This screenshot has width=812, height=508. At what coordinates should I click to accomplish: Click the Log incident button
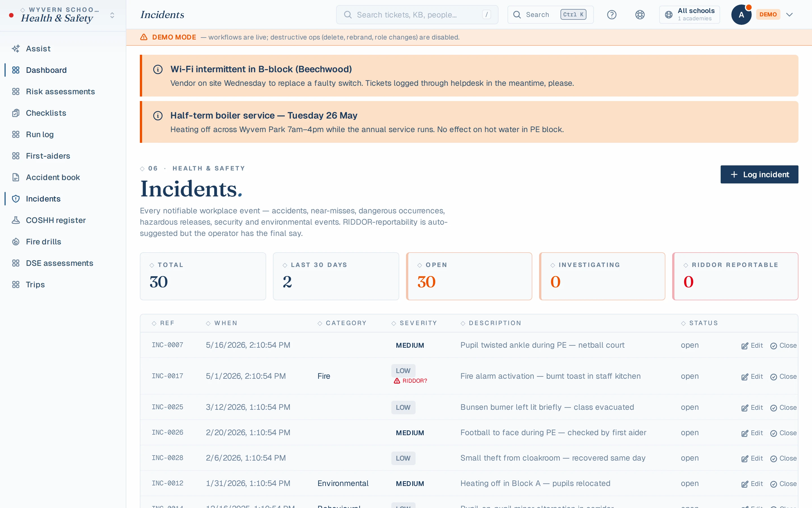[759, 174]
